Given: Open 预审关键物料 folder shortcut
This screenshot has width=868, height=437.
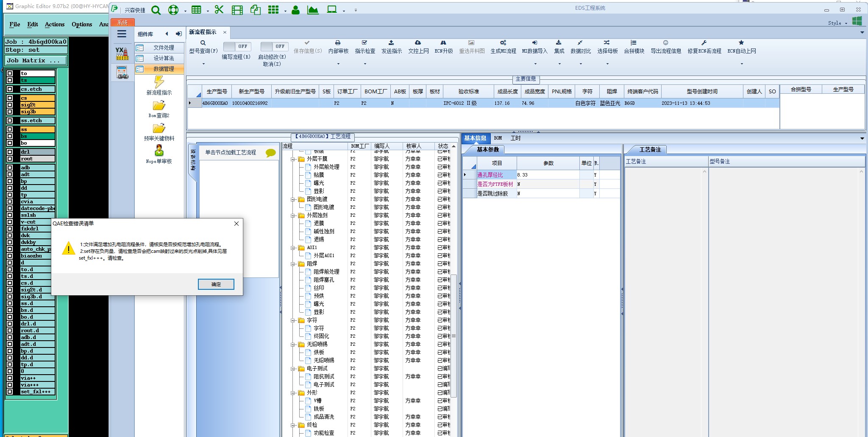Looking at the screenshot, I should pyautogui.click(x=159, y=132).
